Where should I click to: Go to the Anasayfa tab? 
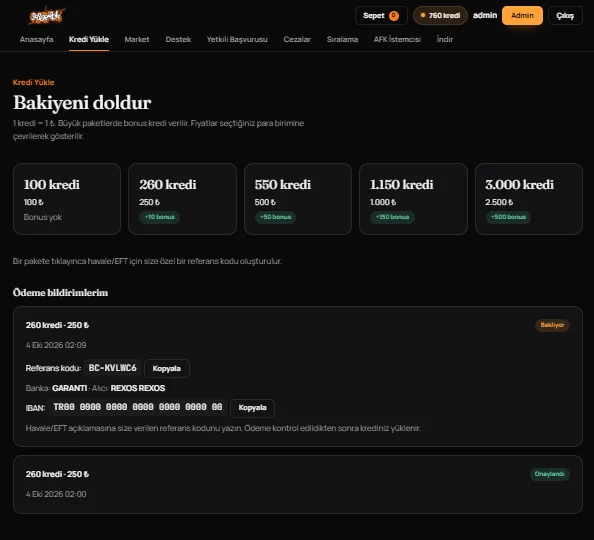pos(36,39)
